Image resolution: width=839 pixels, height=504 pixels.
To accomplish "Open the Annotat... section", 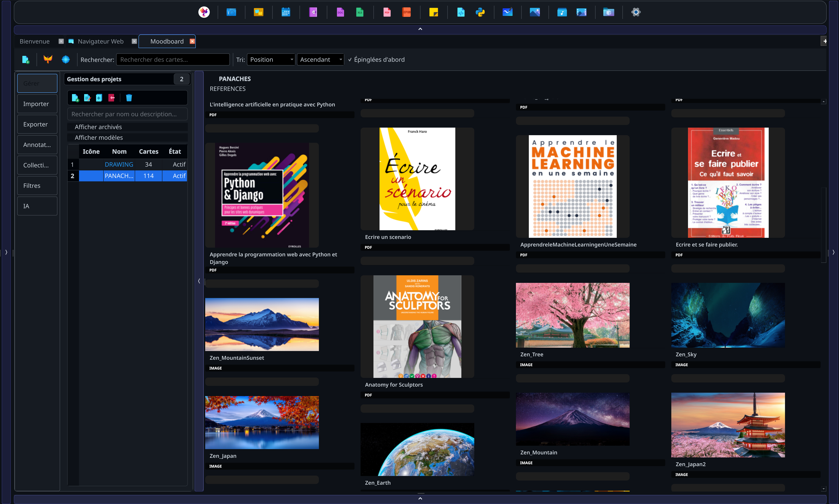I will coord(37,145).
